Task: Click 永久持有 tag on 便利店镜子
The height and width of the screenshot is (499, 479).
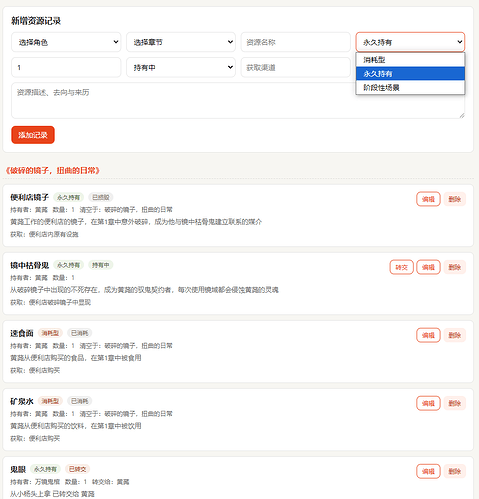Action: [x=68, y=197]
